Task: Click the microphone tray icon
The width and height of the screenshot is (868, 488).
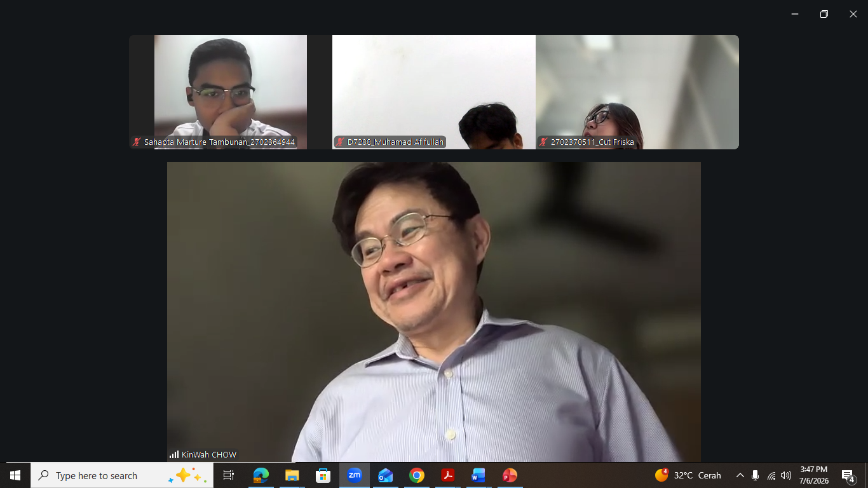Action: tap(755, 475)
